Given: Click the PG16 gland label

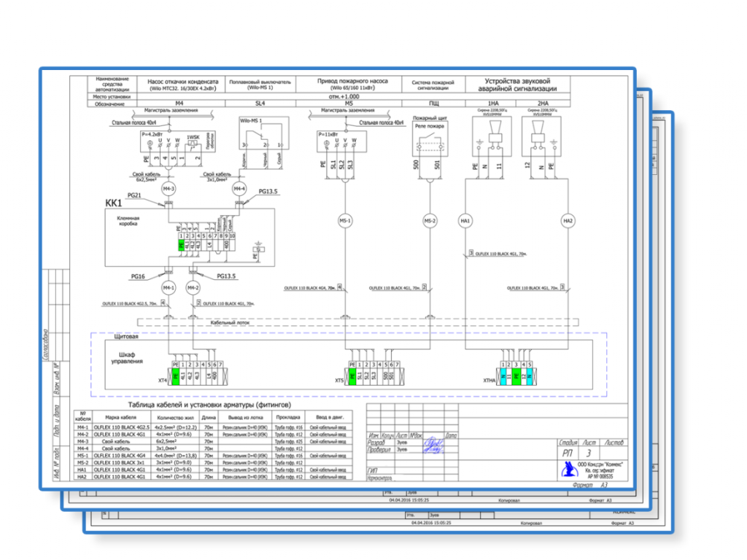Looking at the screenshot, I should (138, 276).
